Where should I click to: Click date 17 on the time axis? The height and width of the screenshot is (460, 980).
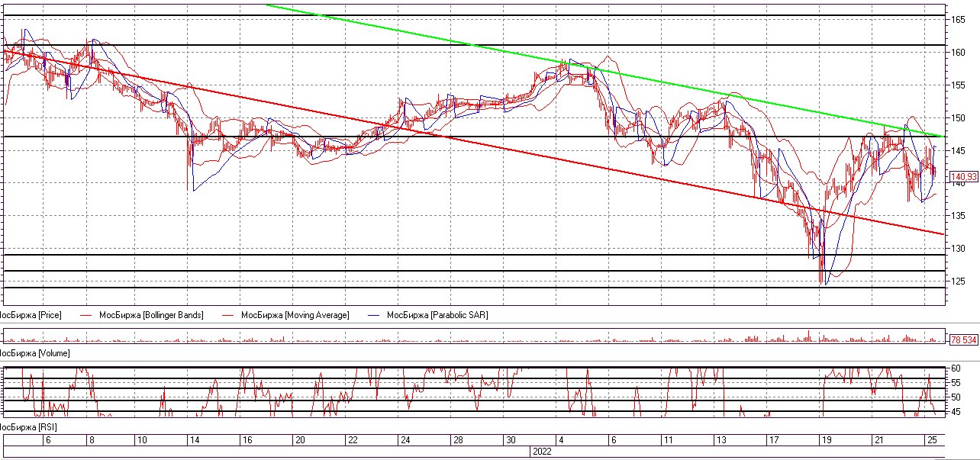[x=774, y=440]
